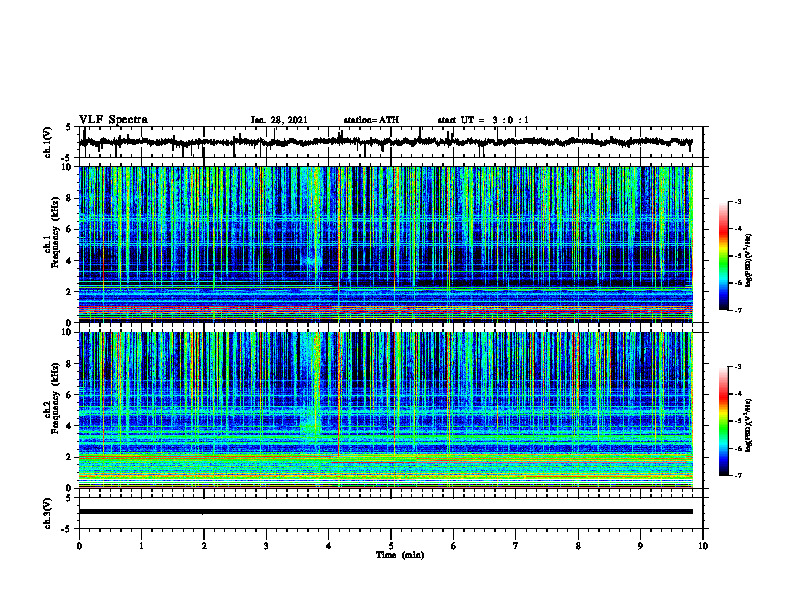Screen dimensions: 792x612
Task: Click the "VLF Spectra" plot title
Action: coord(113,120)
